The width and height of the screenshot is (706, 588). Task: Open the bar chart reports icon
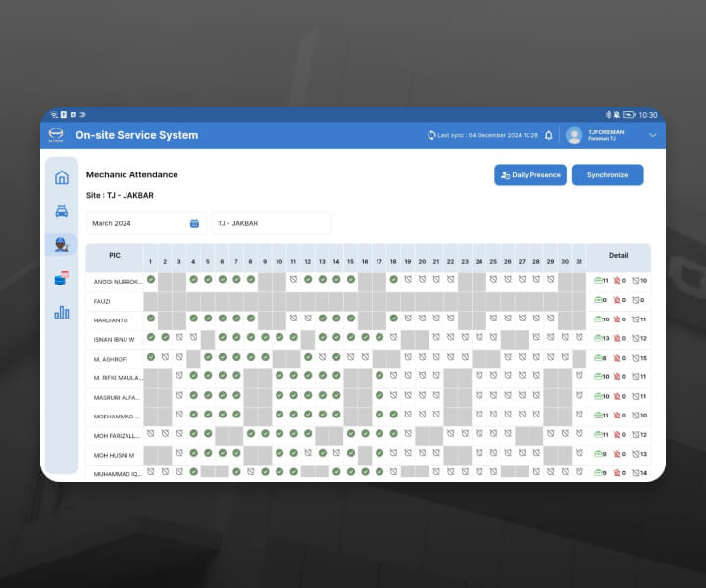pyautogui.click(x=62, y=312)
